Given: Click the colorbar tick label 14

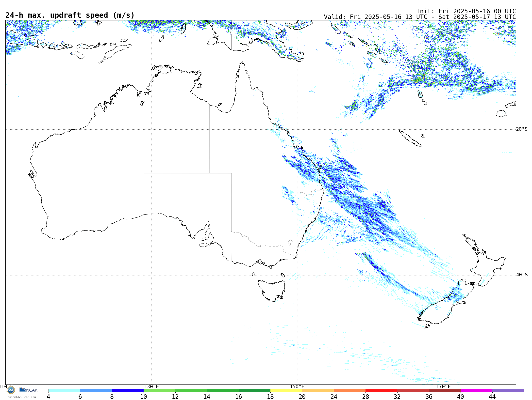Looking at the screenshot, I should [x=207, y=397].
